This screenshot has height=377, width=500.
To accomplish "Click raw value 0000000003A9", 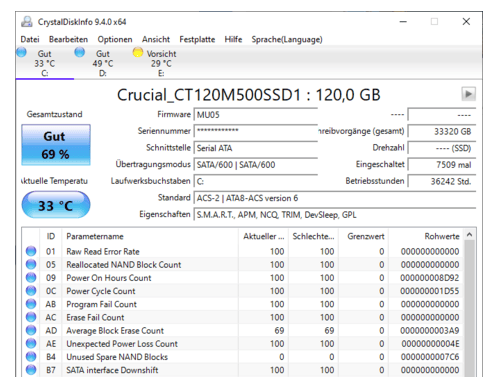I will pyautogui.click(x=430, y=330).
